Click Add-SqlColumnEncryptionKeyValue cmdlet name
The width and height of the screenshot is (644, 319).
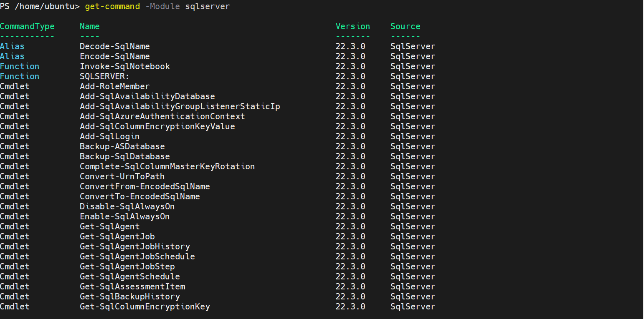157,126
